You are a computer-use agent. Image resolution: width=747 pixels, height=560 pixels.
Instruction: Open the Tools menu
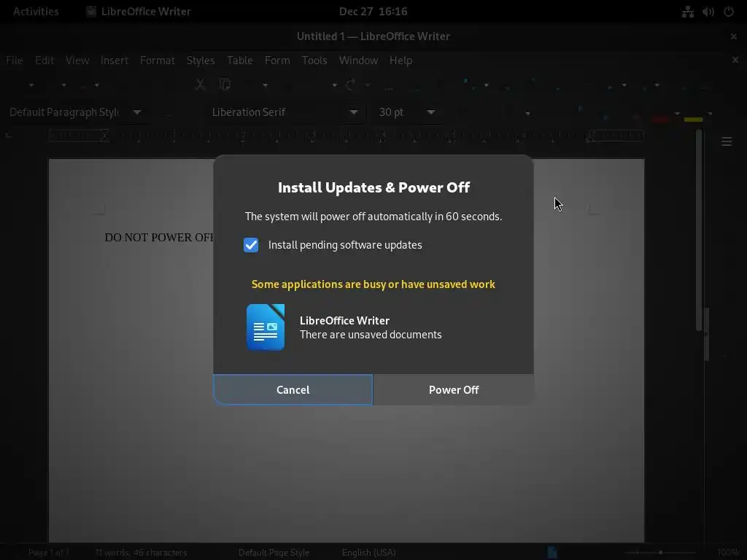pos(314,61)
